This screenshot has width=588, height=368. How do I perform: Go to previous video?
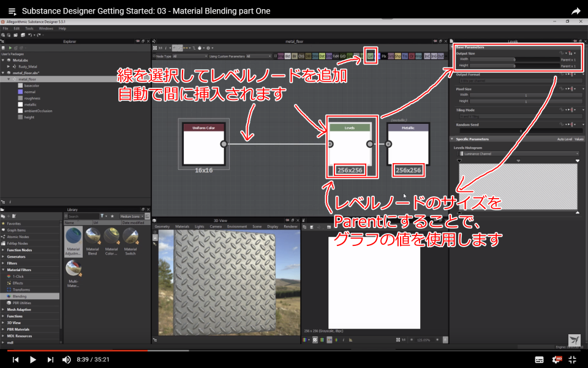[x=15, y=359]
